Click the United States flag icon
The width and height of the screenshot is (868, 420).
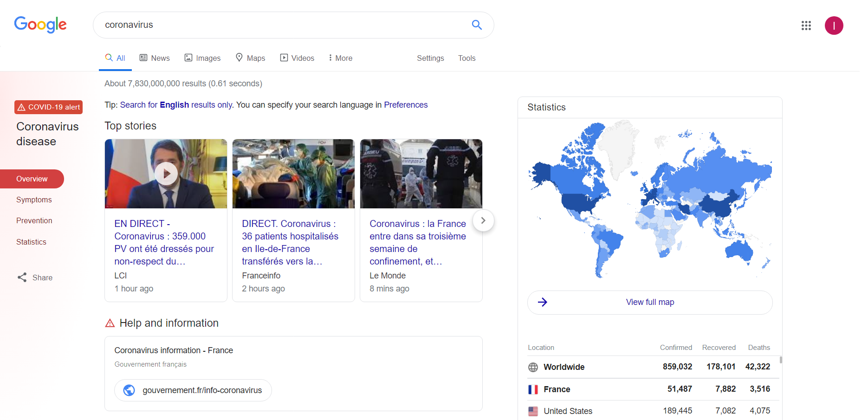(x=533, y=411)
